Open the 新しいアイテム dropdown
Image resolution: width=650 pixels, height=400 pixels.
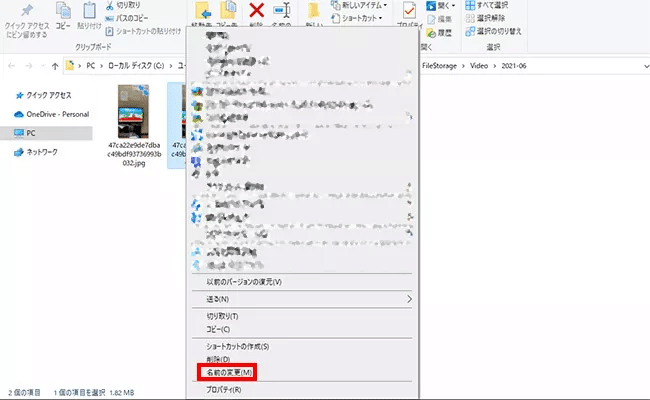[359, 5]
